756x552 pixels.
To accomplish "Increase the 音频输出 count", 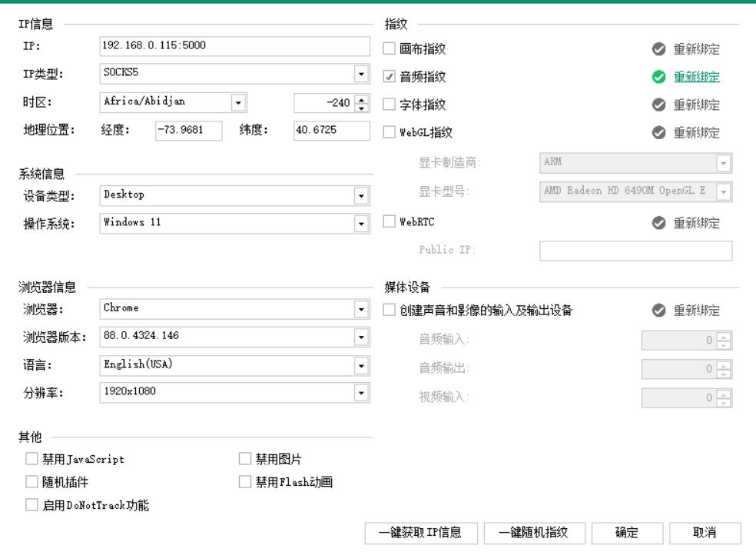I will tap(724, 364).
